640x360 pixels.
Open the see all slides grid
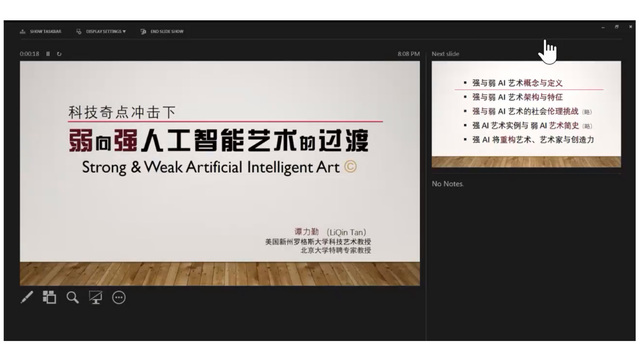coord(49,297)
